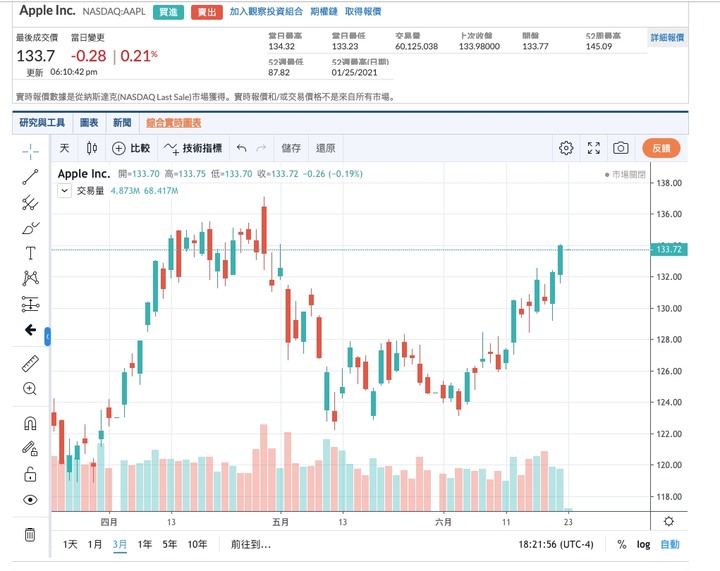
Task: Open the 技術指標 indicators menu
Action: pyautogui.click(x=193, y=148)
